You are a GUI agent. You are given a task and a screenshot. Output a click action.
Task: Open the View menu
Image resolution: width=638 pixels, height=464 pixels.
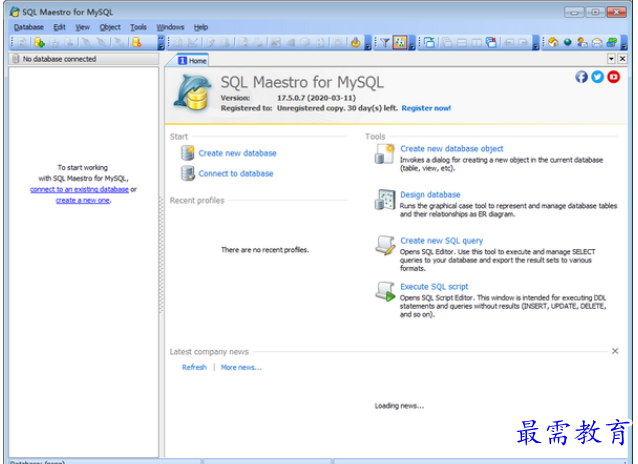(82, 27)
